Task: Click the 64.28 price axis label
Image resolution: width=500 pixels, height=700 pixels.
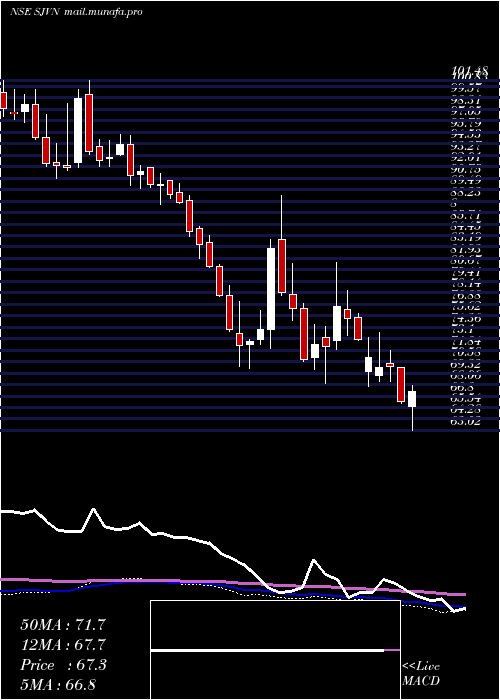Action: pos(466,410)
